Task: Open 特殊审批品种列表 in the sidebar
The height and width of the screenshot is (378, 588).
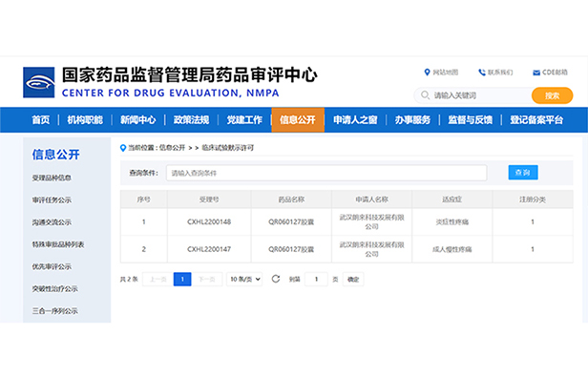Action: (x=58, y=244)
